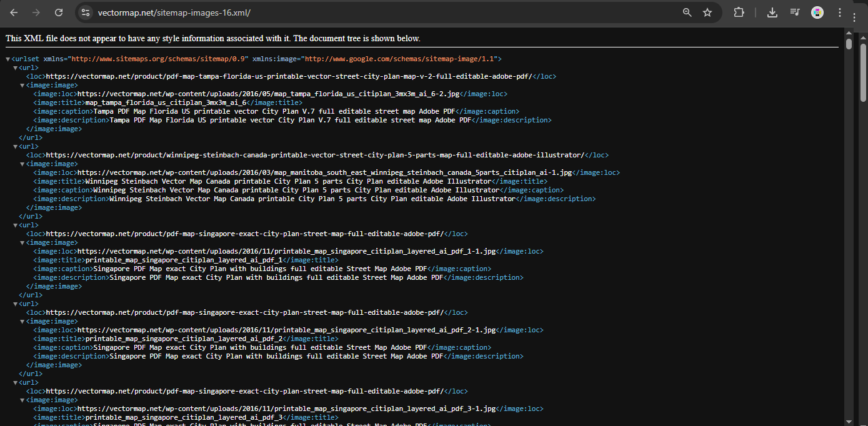The width and height of the screenshot is (868, 426).
Task: Collapse the root urlset element
Action: click(7, 58)
